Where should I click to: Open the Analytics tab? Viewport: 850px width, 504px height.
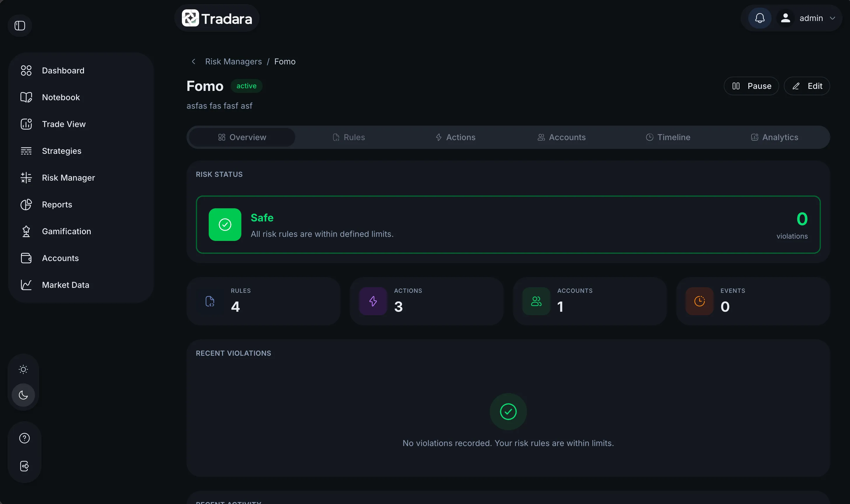click(774, 137)
